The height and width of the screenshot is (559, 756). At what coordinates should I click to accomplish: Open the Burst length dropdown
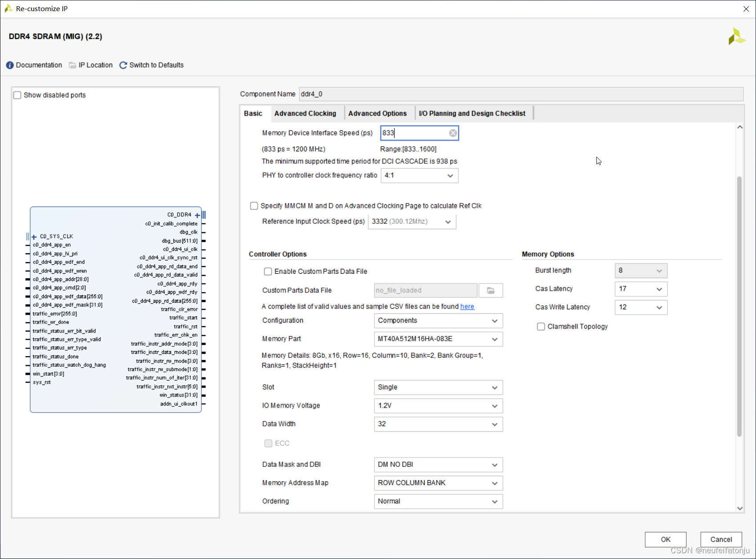click(x=641, y=271)
